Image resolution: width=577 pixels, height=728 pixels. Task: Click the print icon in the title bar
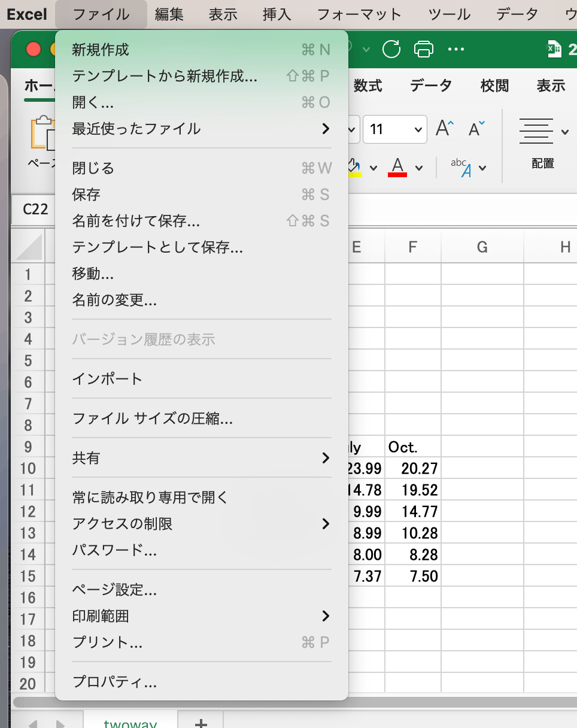[423, 49]
